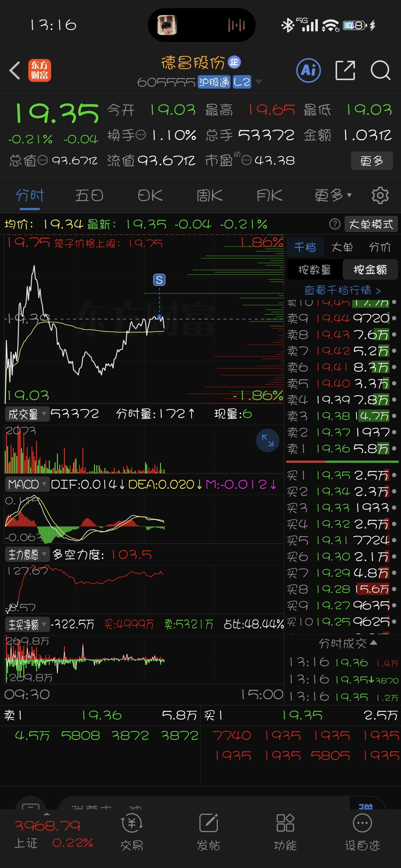This screenshot has height=868, width=401.
Task: Tap the 4.5万 sell order quantity
Action: 32,735
